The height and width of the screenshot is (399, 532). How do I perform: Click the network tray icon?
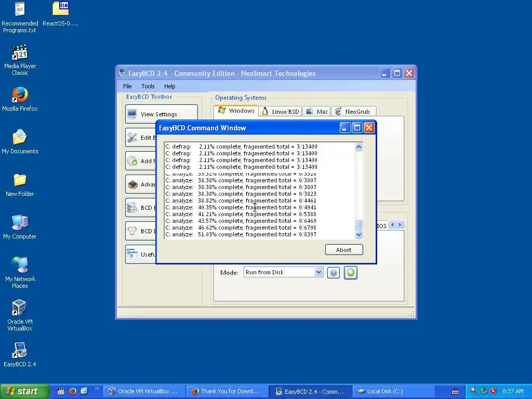484,391
